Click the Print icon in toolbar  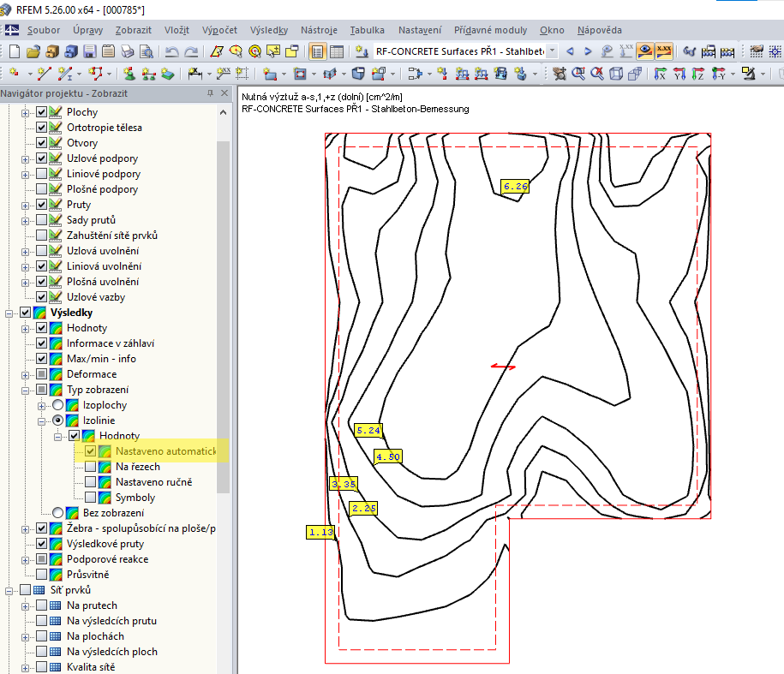(x=127, y=51)
